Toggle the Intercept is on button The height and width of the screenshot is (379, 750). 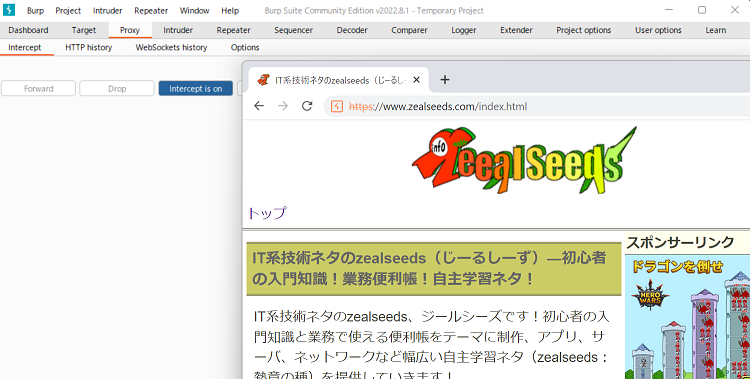point(196,89)
